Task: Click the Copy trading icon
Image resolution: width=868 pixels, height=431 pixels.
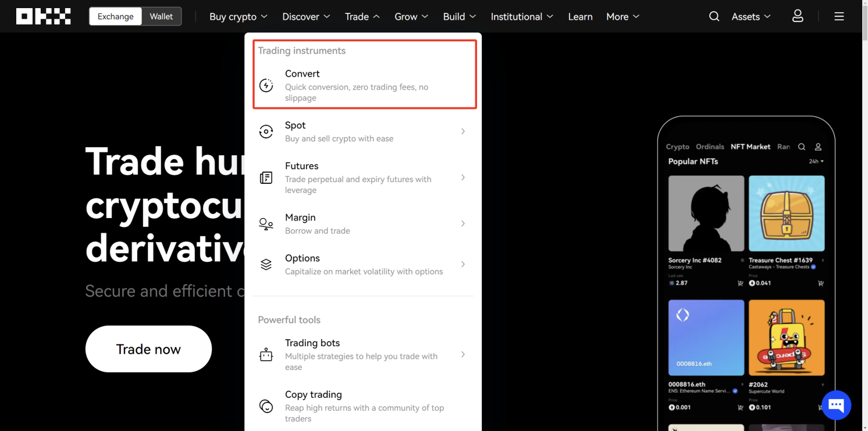Action: point(266,406)
